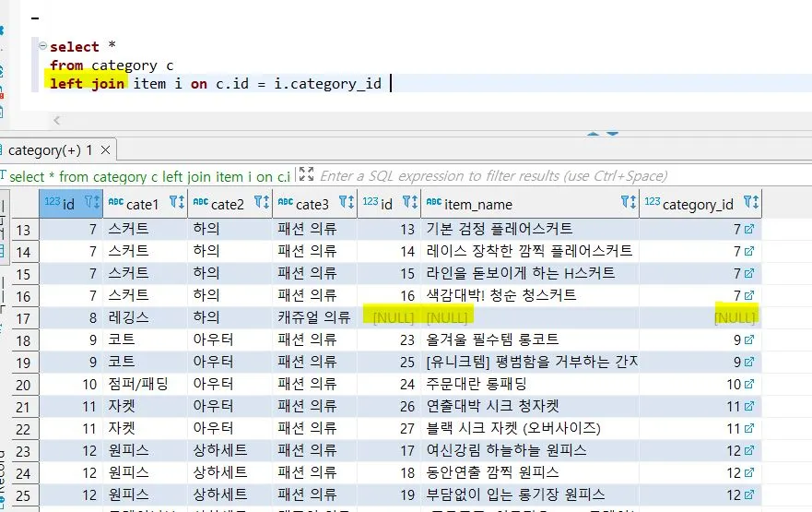Follow category_id link in row 14
The width and height of the screenshot is (812, 512).
(748, 251)
